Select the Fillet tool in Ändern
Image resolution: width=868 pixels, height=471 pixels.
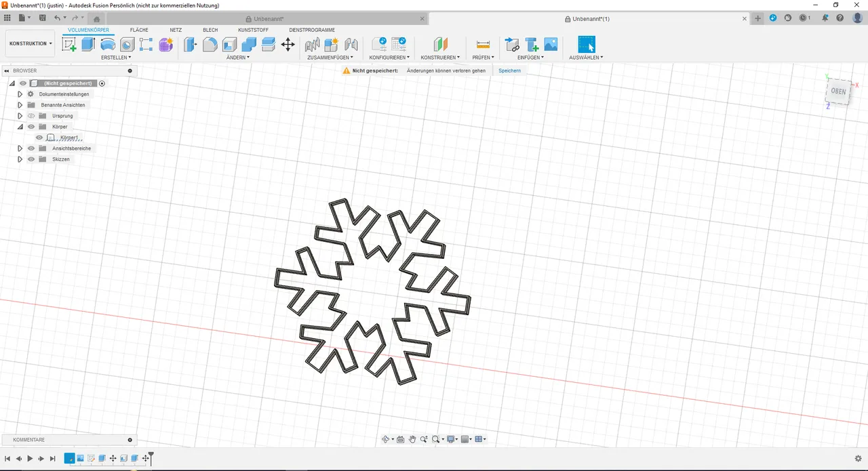(210, 44)
